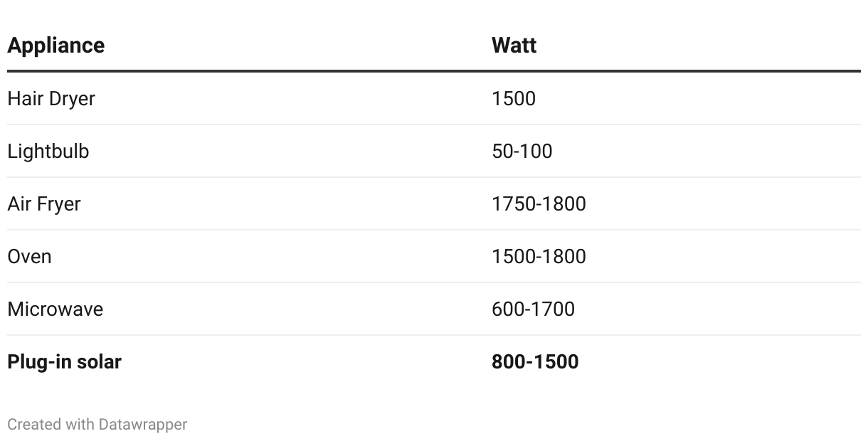The image size is (868, 441).
Task: Click the bold 800-1500 watt value
Action: [x=535, y=361]
